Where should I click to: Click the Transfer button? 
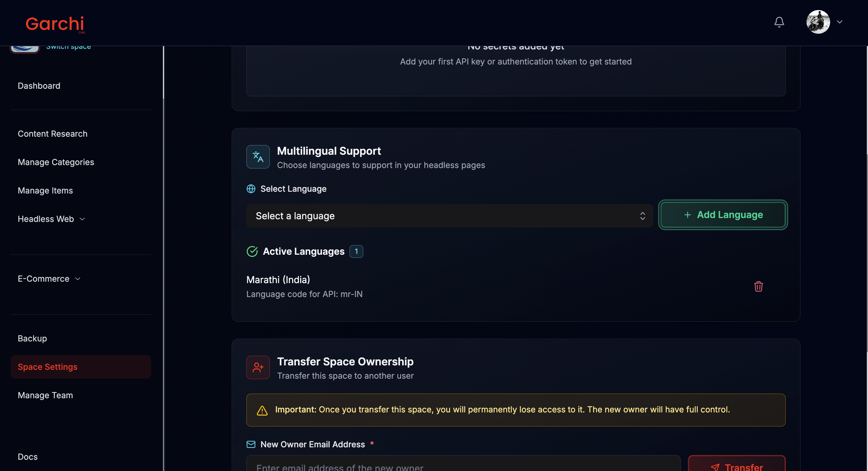[736, 466]
